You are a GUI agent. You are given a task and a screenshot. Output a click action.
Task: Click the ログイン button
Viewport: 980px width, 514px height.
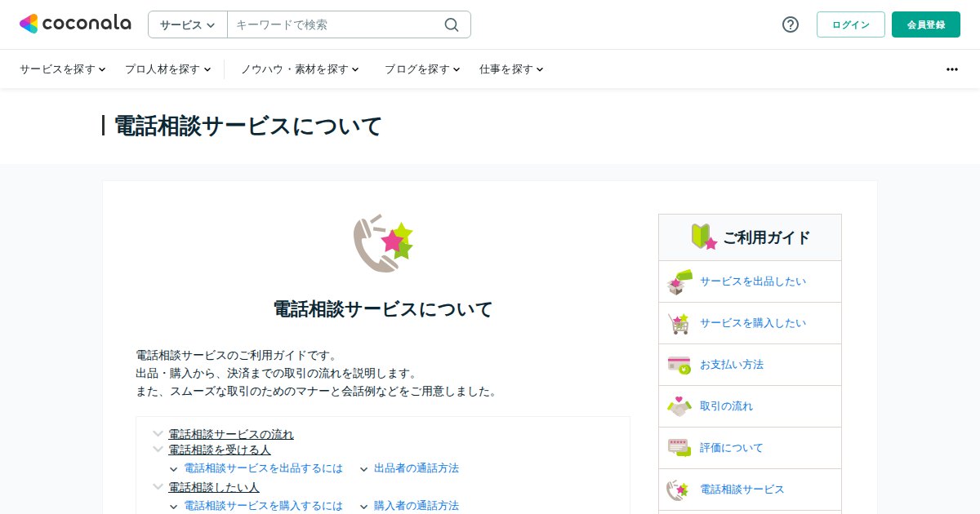tap(851, 24)
